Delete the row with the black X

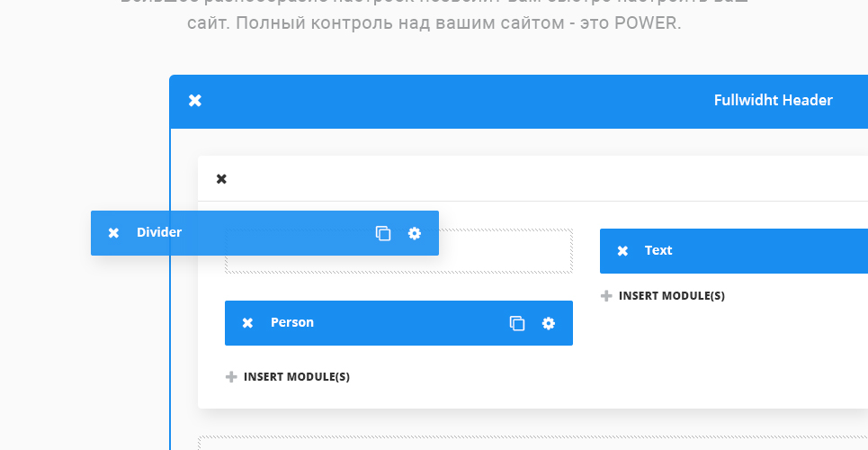tap(221, 179)
